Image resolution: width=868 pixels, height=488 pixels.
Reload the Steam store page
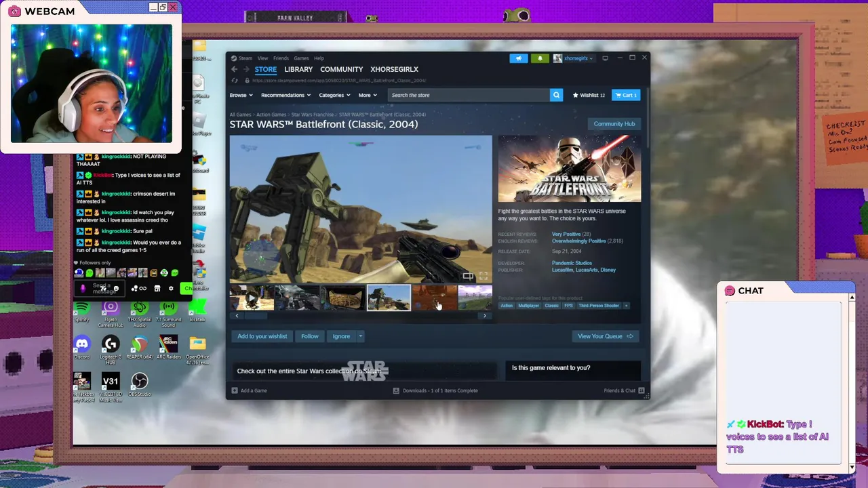click(x=235, y=81)
